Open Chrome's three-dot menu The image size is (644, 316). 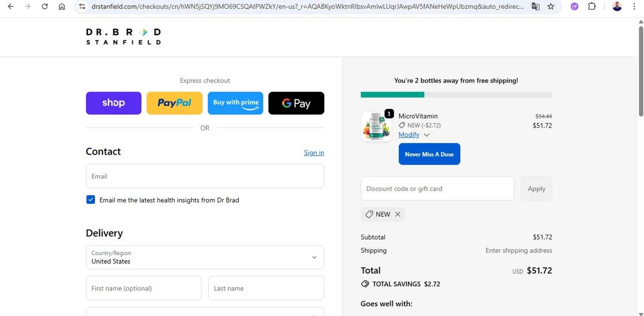634,6
